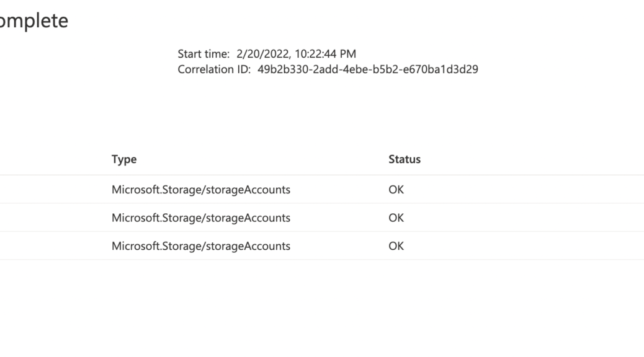
Task: Sort by the Type column header
Action: tap(124, 159)
